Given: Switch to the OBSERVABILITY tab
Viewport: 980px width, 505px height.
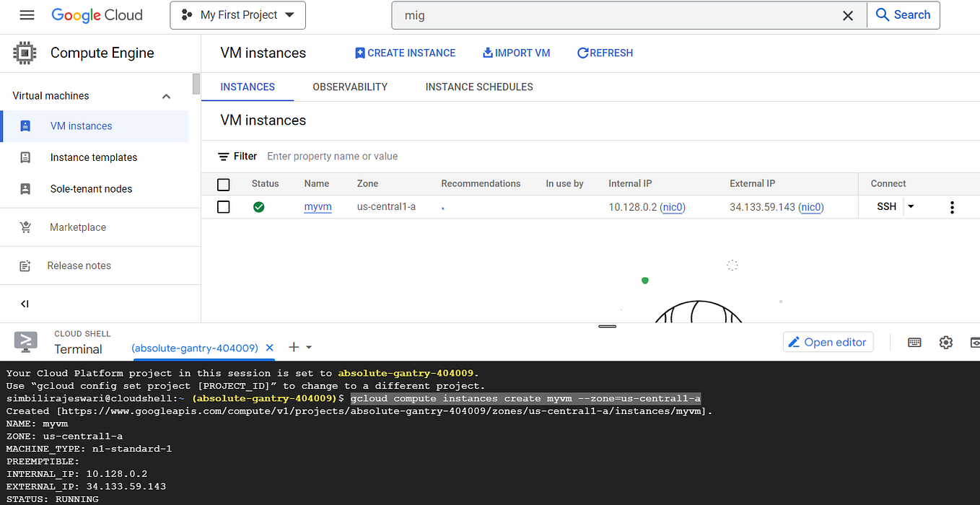Looking at the screenshot, I should (x=350, y=87).
